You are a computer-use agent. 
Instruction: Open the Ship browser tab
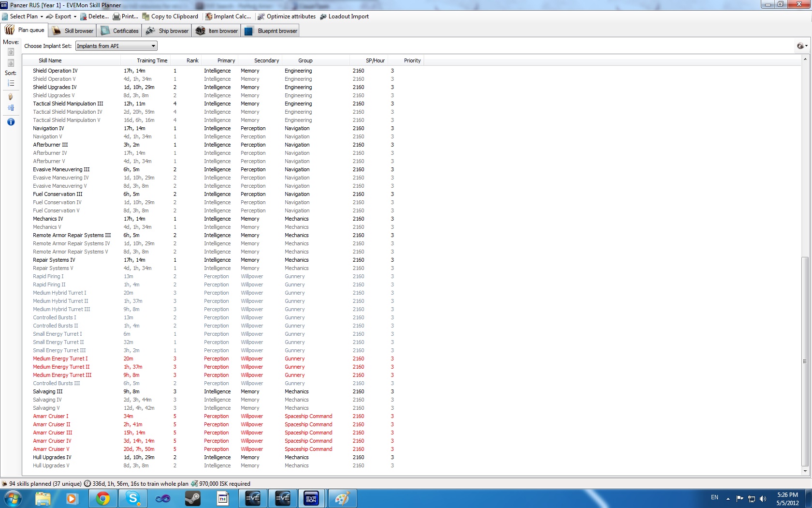click(167, 31)
